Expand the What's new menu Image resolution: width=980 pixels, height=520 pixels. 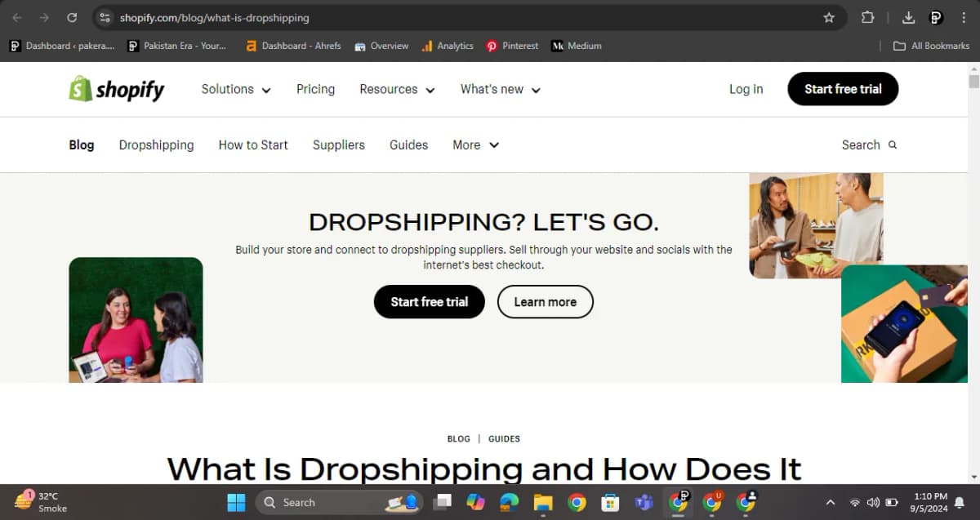(501, 89)
